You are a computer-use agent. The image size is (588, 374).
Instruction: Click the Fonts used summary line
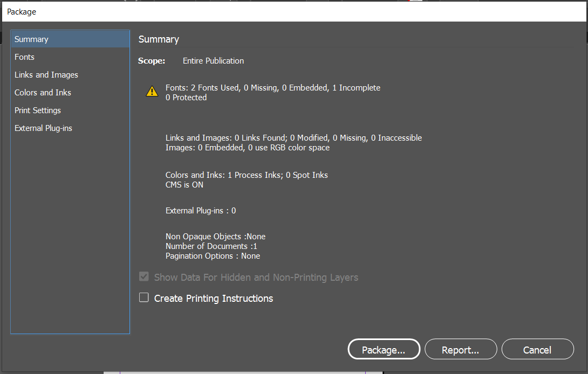[273, 88]
